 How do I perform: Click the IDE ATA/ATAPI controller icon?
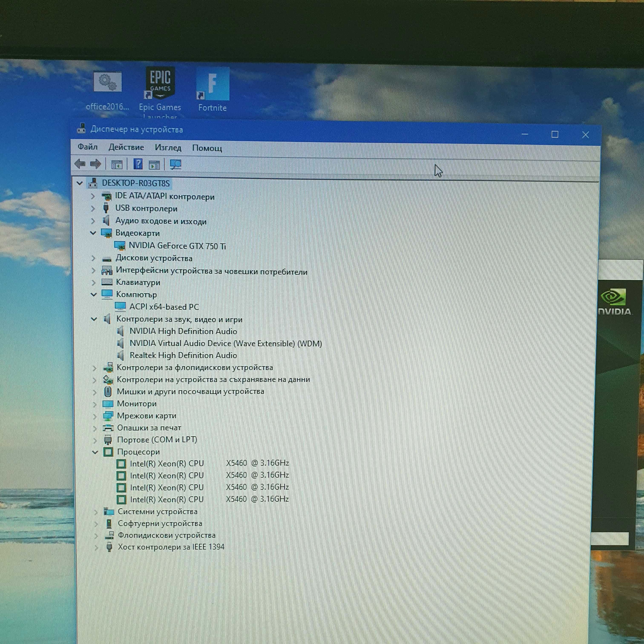tap(106, 196)
